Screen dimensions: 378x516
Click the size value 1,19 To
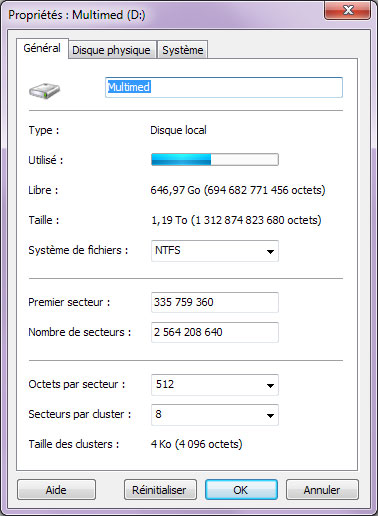[x=236, y=220]
